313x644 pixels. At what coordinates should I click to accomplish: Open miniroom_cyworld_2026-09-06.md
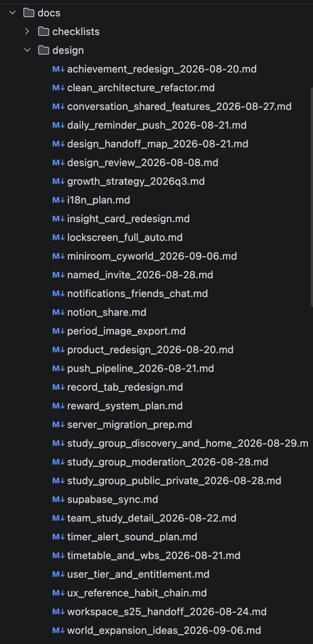click(x=152, y=256)
